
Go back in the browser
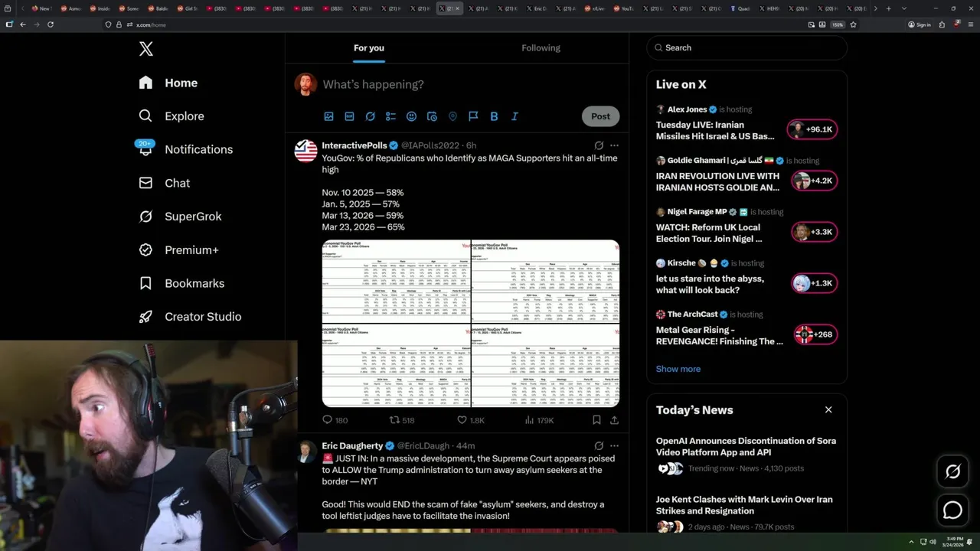(x=23, y=24)
